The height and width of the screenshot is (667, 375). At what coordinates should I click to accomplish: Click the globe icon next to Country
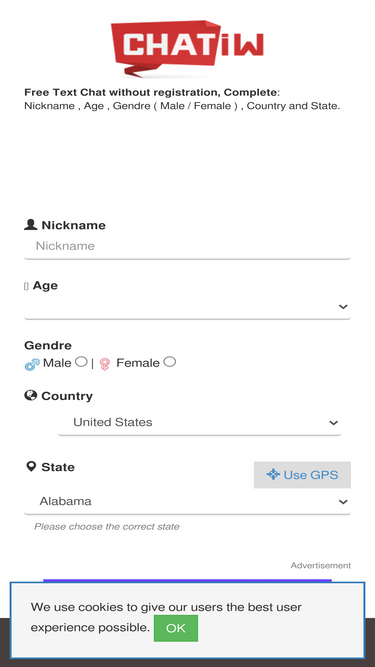click(31, 396)
